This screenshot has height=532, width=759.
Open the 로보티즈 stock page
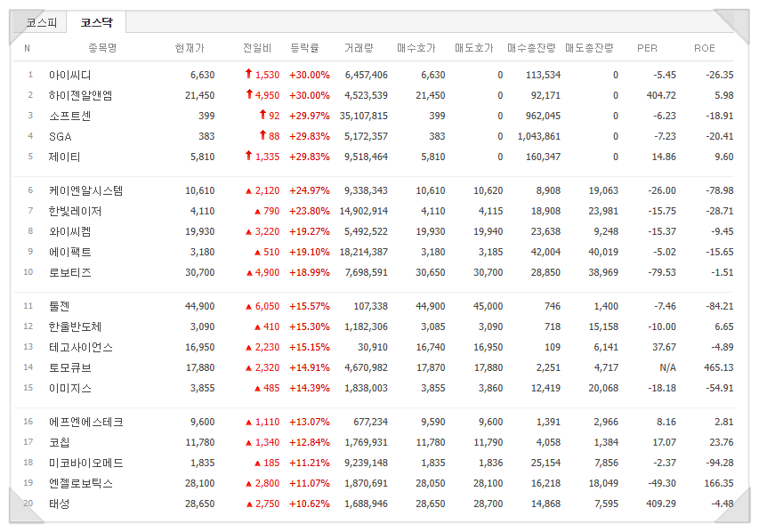[x=69, y=272]
